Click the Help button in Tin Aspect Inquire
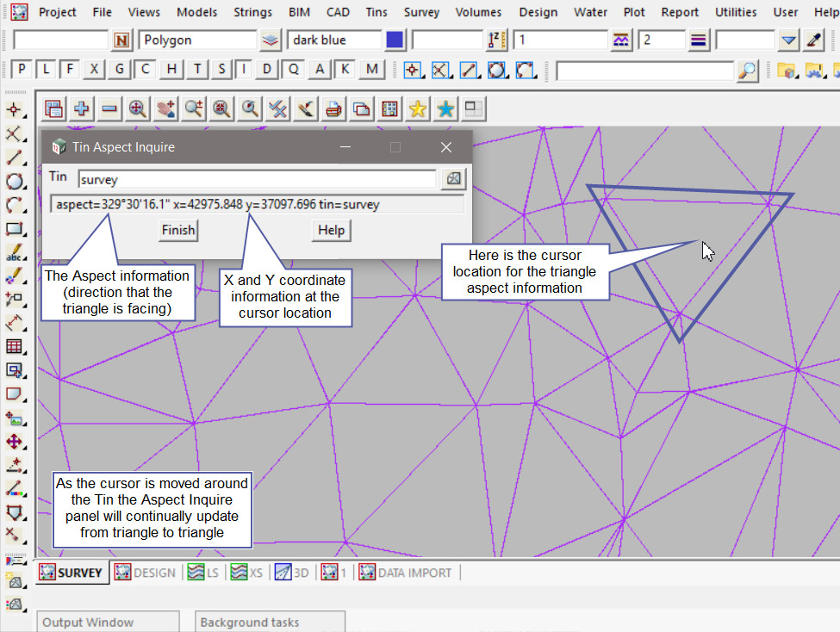This screenshot has width=840, height=632. [x=331, y=230]
